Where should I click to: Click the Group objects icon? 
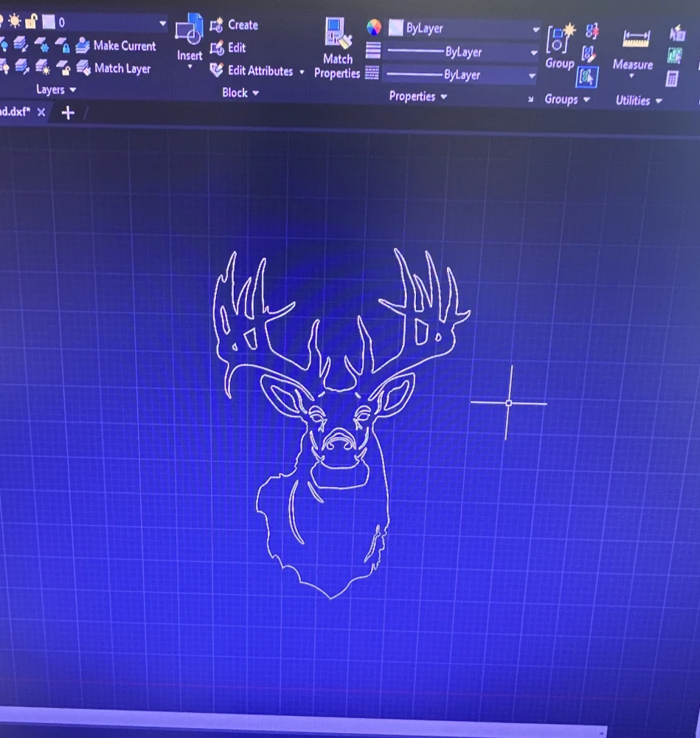[x=559, y=40]
